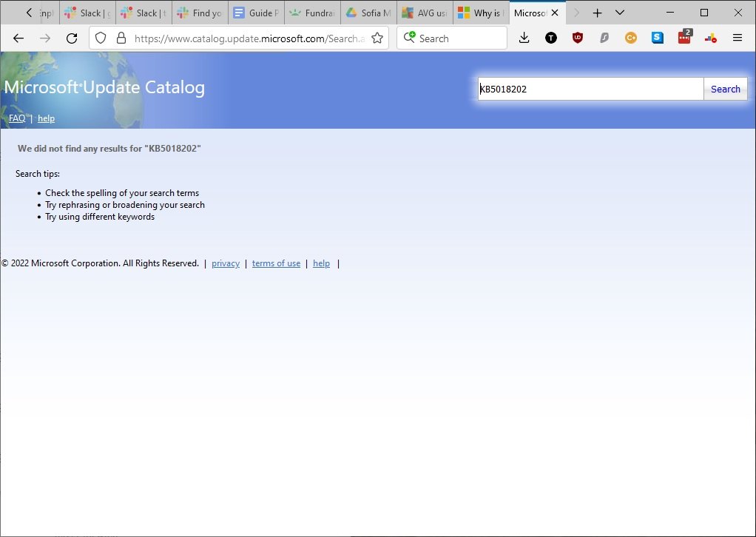
Task: Click the black T extension icon
Action: pos(551,38)
